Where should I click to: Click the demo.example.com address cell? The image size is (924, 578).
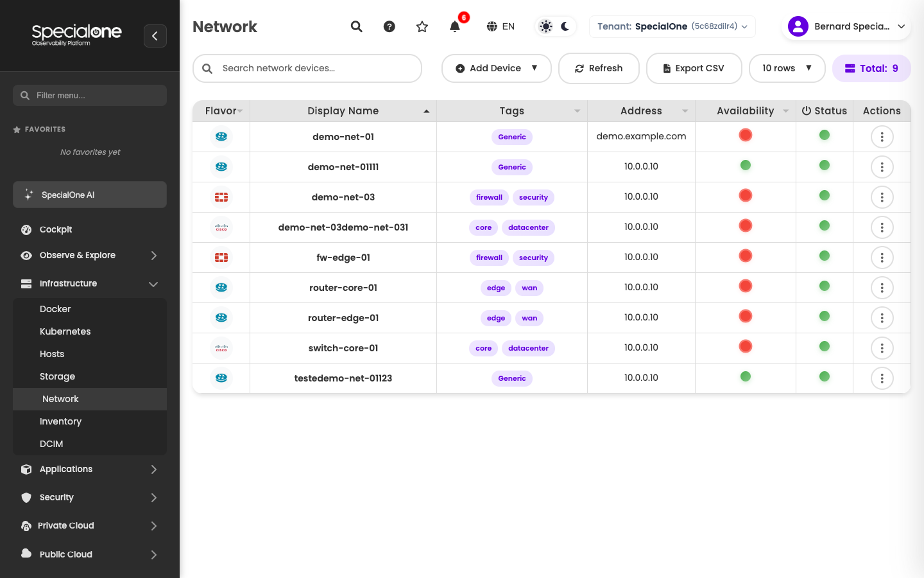tap(641, 136)
